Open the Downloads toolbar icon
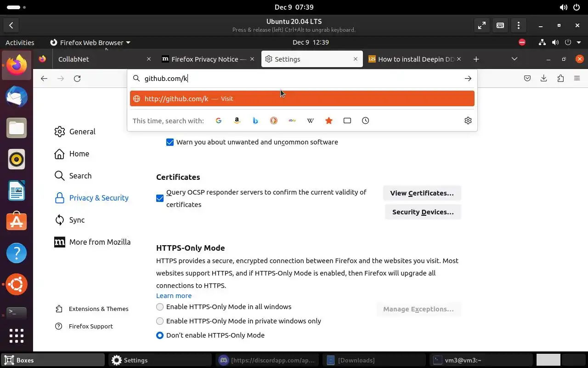The image size is (588, 368). [x=544, y=79]
